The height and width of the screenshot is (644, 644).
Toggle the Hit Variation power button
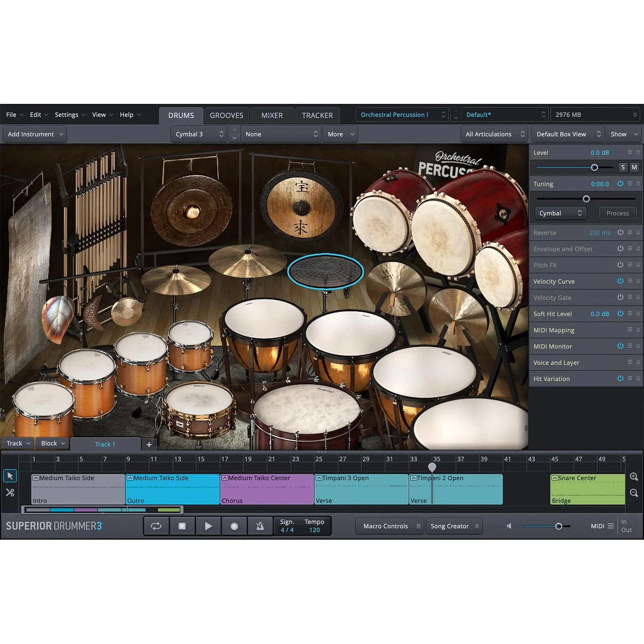620,378
